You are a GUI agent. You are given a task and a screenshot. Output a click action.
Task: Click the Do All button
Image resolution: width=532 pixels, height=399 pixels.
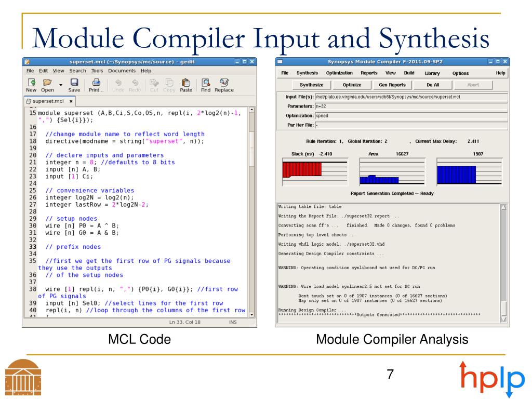pyautogui.click(x=433, y=85)
